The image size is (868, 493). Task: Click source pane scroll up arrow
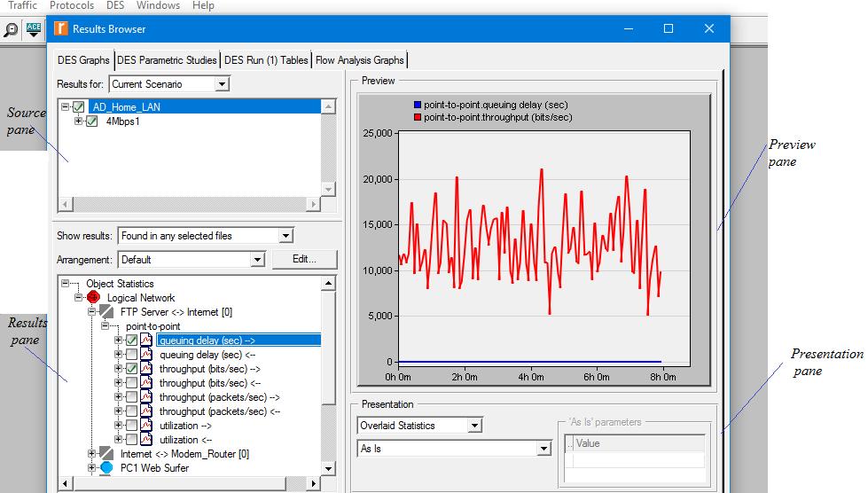[x=328, y=106]
